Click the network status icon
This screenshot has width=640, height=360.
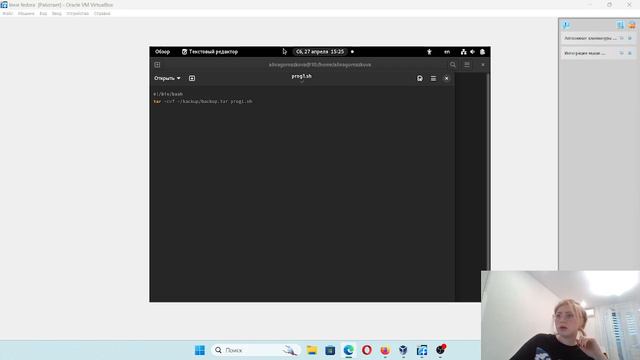click(463, 52)
